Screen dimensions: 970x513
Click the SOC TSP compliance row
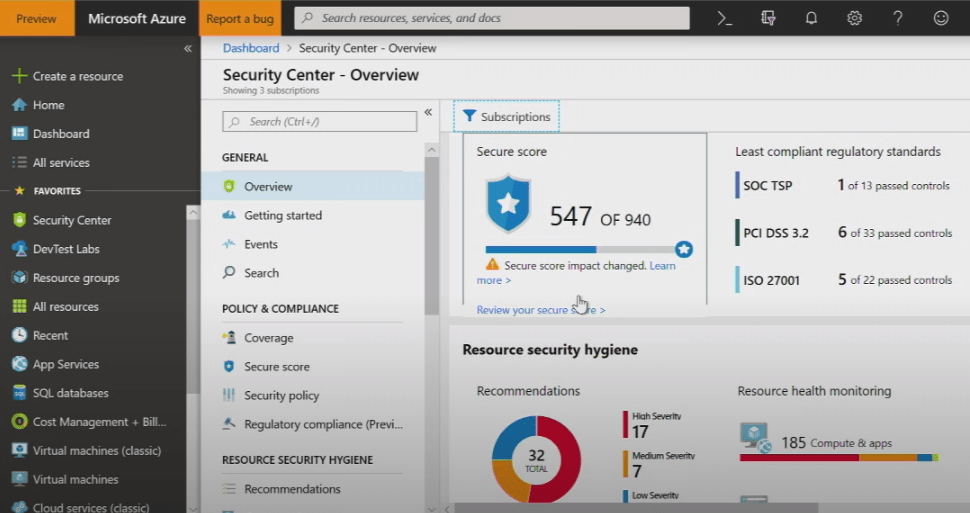coord(843,185)
